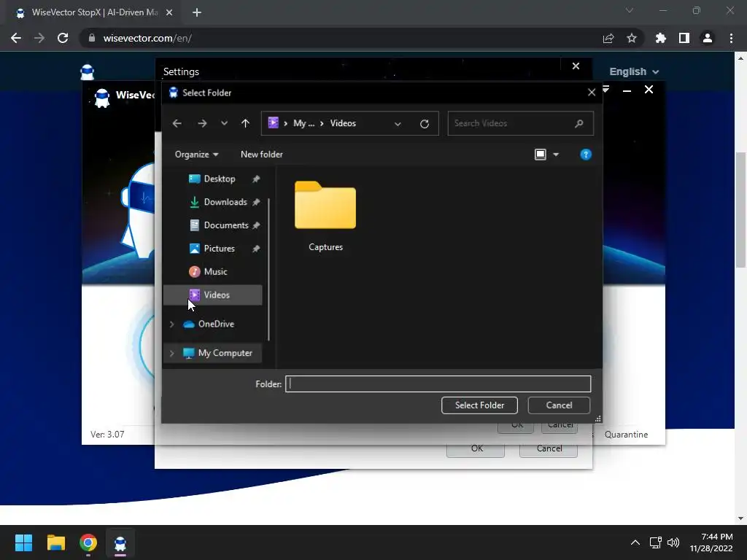This screenshot has width=747, height=560.
Task: Open volume control in tray
Action: (673, 542)
